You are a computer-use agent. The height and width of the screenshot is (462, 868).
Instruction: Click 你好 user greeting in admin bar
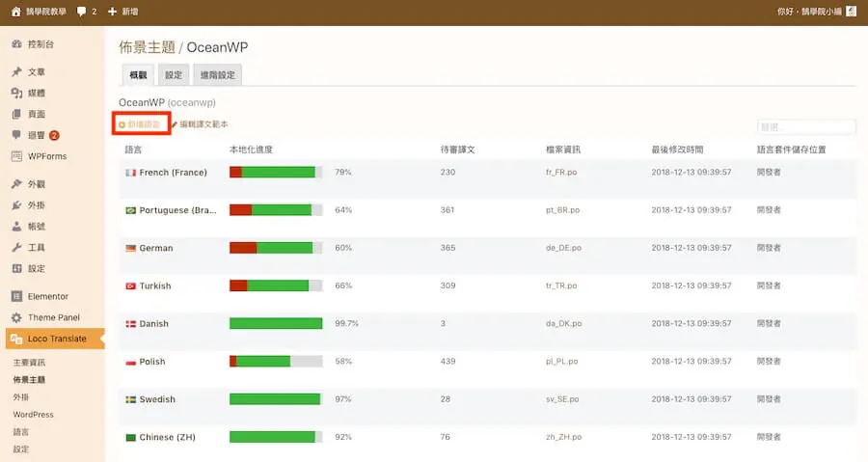pos(809,12)
